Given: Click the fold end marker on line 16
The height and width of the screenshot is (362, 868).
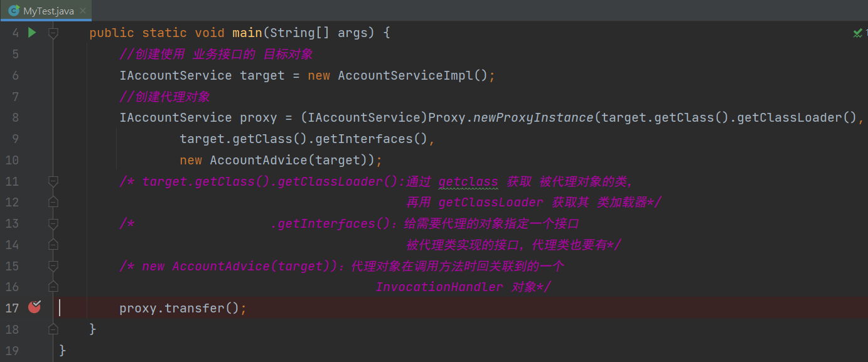Looking at the screenshot, I should [x=53, y=287].
